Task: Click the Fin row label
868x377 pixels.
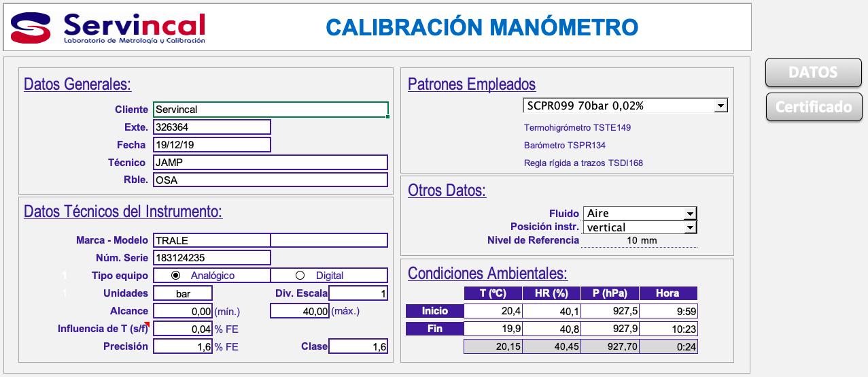Action: 434,329
